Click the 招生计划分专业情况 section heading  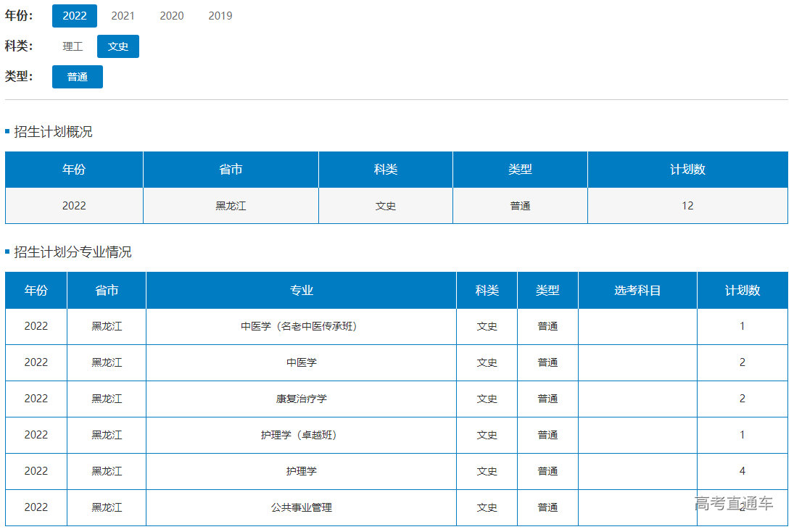[x=73, y=252]
